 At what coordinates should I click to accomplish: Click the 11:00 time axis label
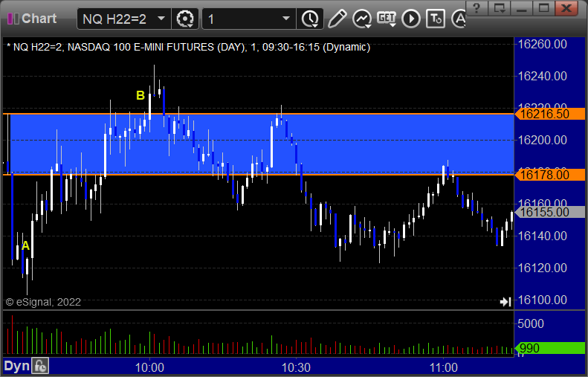pos(443,367)
